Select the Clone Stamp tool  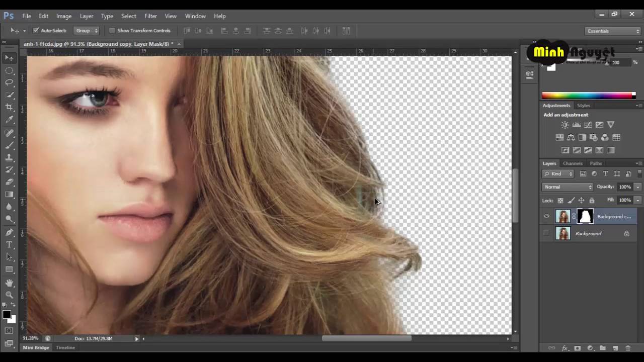pyautogui.click(x=9, y=158)
